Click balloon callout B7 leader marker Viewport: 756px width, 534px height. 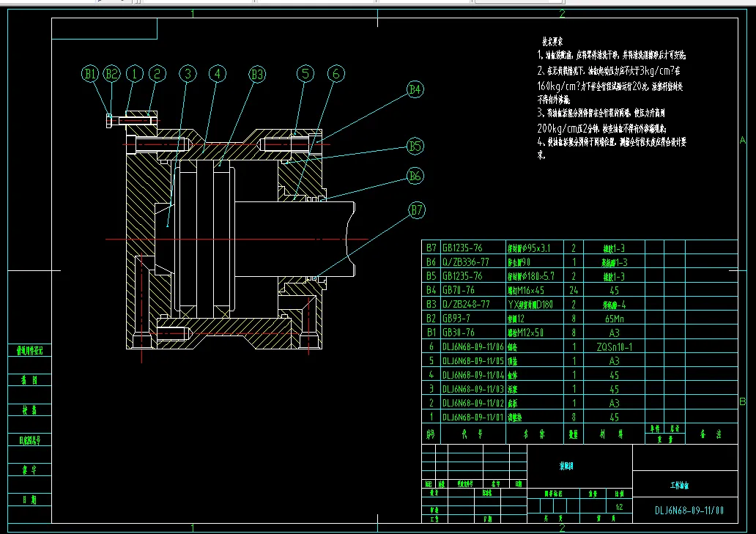[x=418, y=210]
